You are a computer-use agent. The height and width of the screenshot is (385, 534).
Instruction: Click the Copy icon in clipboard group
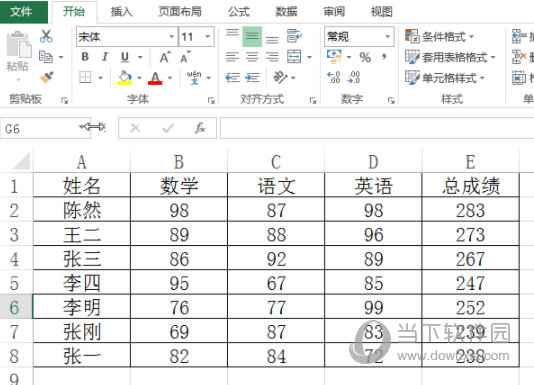coord(46,57)
